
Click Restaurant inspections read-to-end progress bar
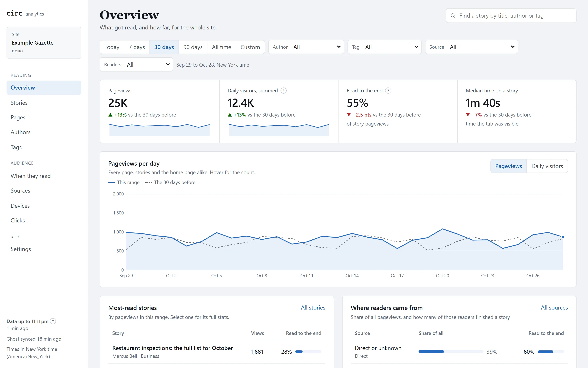(x=308, y=352)
